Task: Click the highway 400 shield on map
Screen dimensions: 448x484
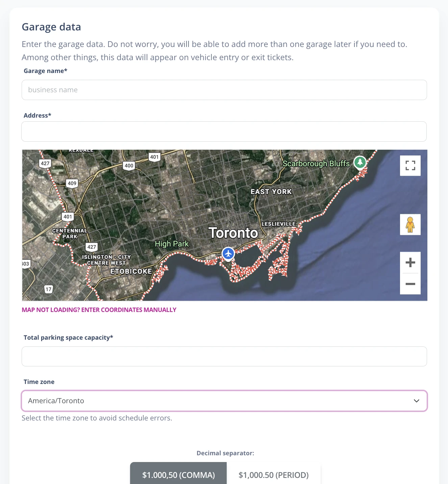Action: (x=129, y=166)
